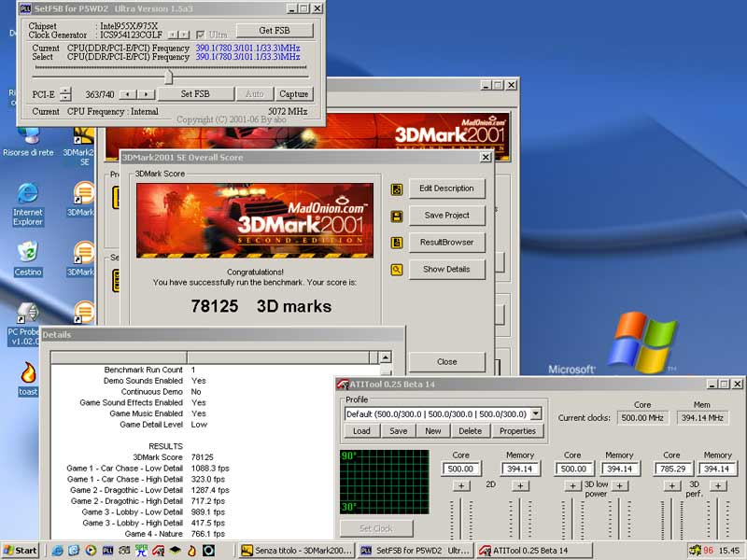Click the FSB step-left arrow button

coord(128,94)
